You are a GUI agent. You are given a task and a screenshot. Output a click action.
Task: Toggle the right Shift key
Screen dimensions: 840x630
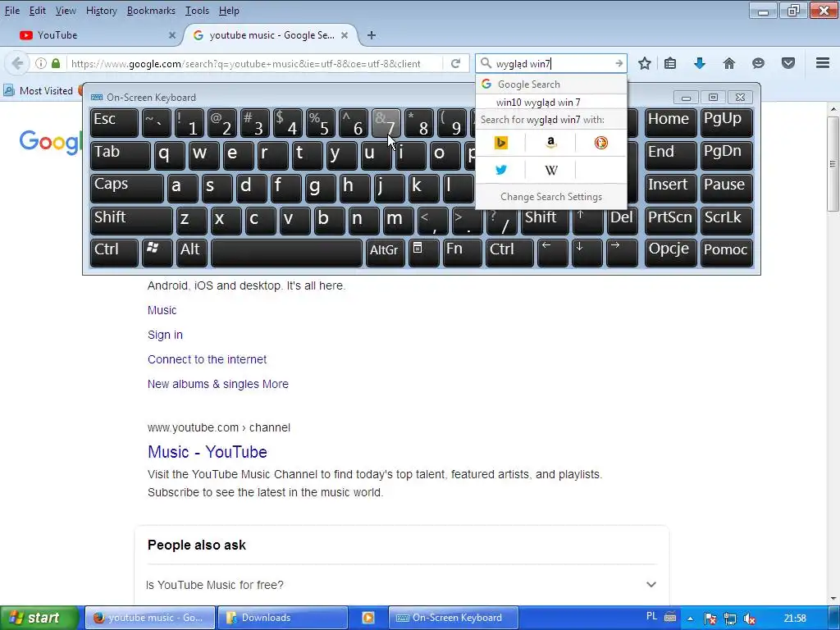click(x=545, y=221)
